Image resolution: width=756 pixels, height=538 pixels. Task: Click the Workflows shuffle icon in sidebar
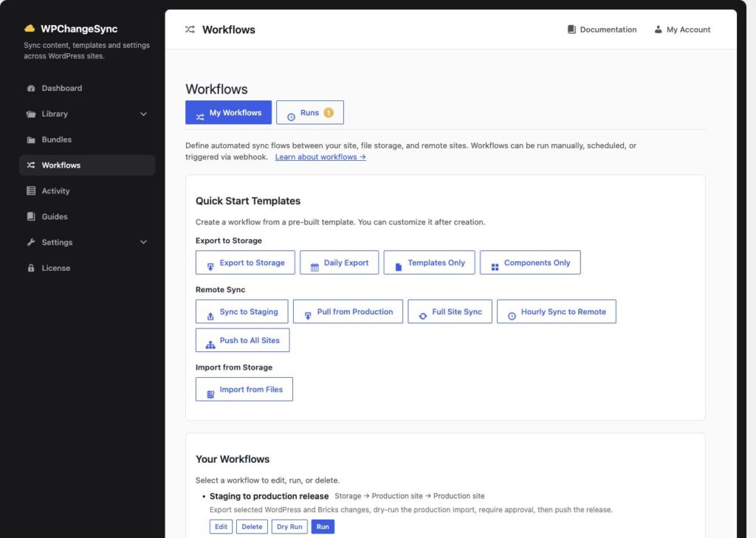click(31, 165)
